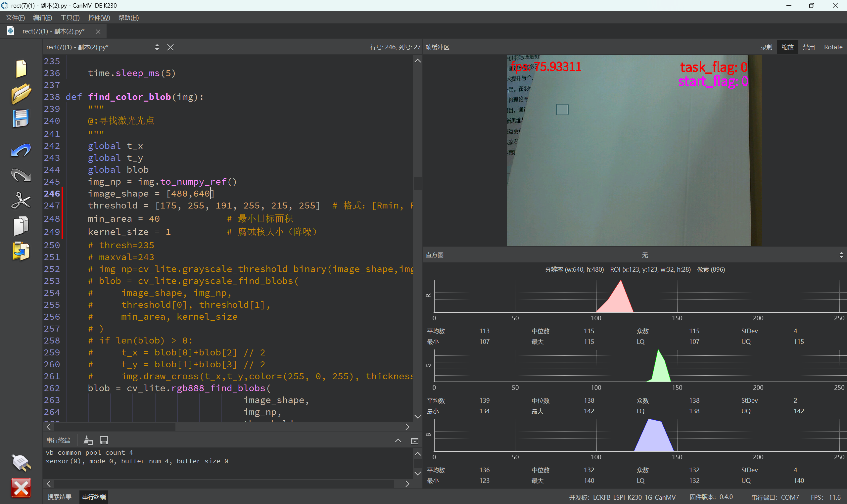Toggle the 录制 record button
Image resolution: width=847 pixels, height=504 pixels.
coord(766,47)
